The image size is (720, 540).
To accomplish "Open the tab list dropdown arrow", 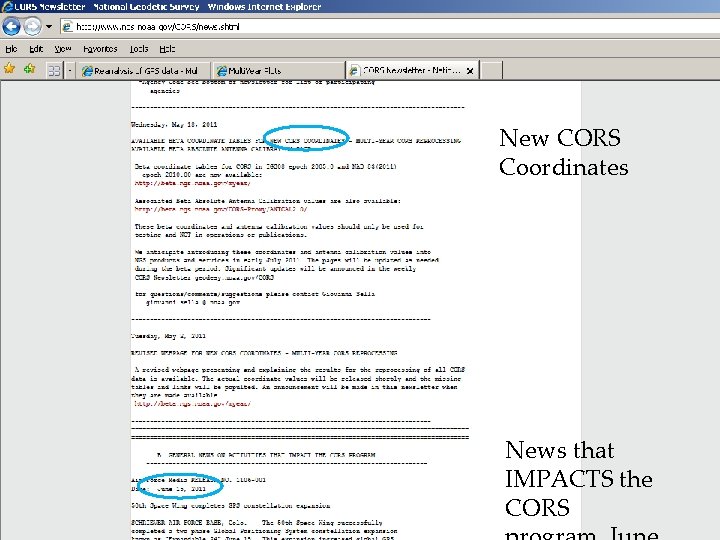I will (70, 70).
